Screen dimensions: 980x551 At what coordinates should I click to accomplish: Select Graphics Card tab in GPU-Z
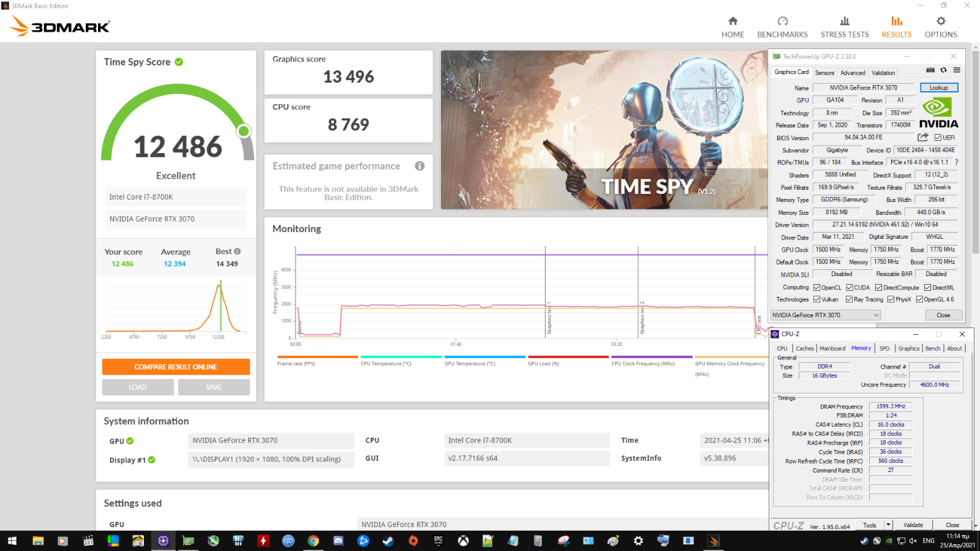click(791, 72)
